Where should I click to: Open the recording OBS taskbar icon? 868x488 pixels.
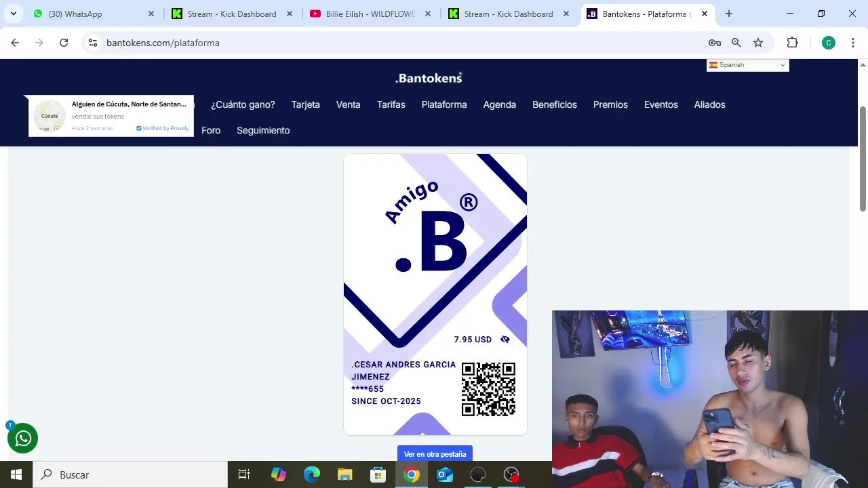tap(511, 474)
